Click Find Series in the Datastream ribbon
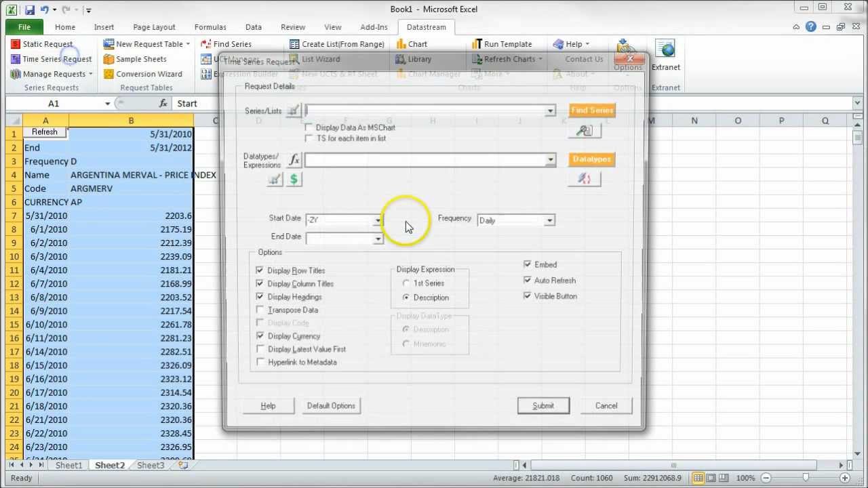 tap(226, 44)
